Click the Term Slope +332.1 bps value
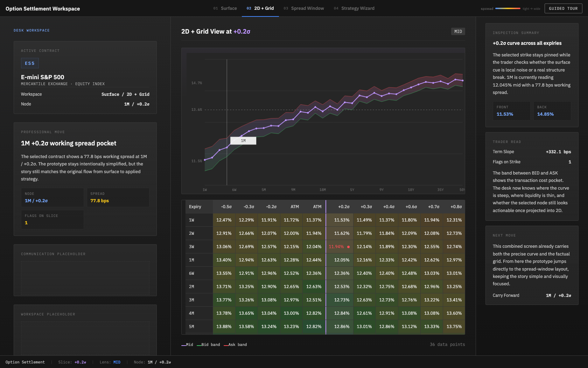588x368 pixels. point(558,152)
